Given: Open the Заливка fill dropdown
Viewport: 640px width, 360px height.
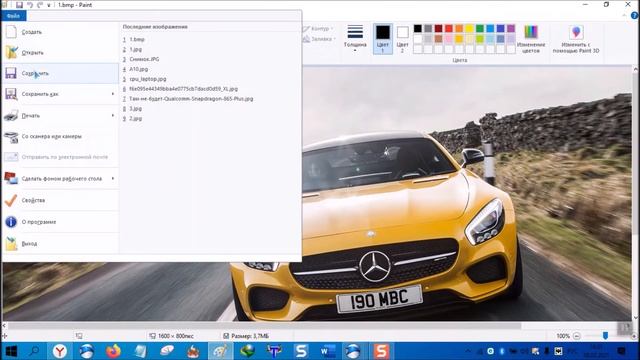Looking at the screenshot, I should [x=320, y=39].
